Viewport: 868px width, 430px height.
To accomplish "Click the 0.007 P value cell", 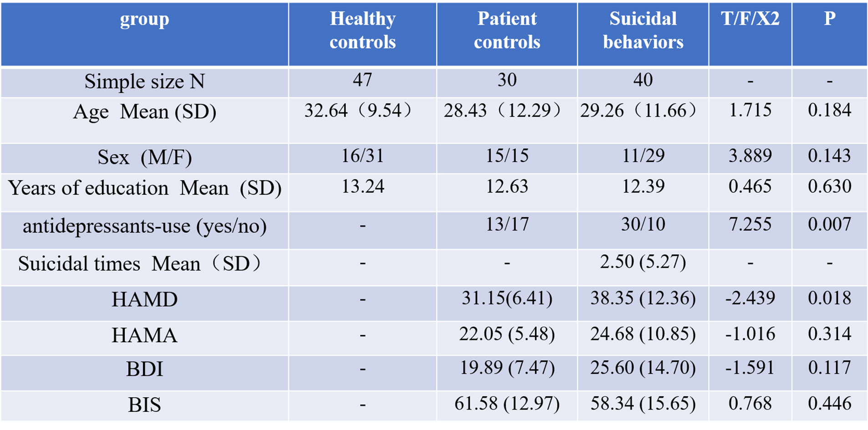I will (x=829, y=224).
